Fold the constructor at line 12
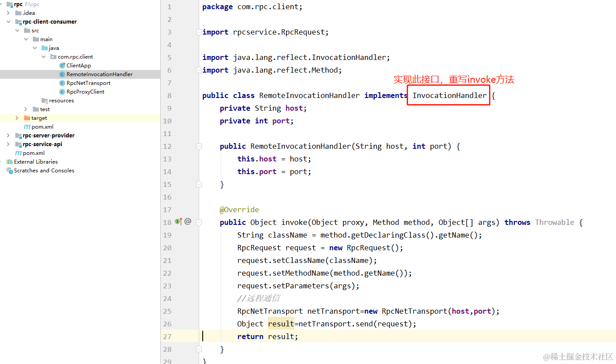 (199, 146)
